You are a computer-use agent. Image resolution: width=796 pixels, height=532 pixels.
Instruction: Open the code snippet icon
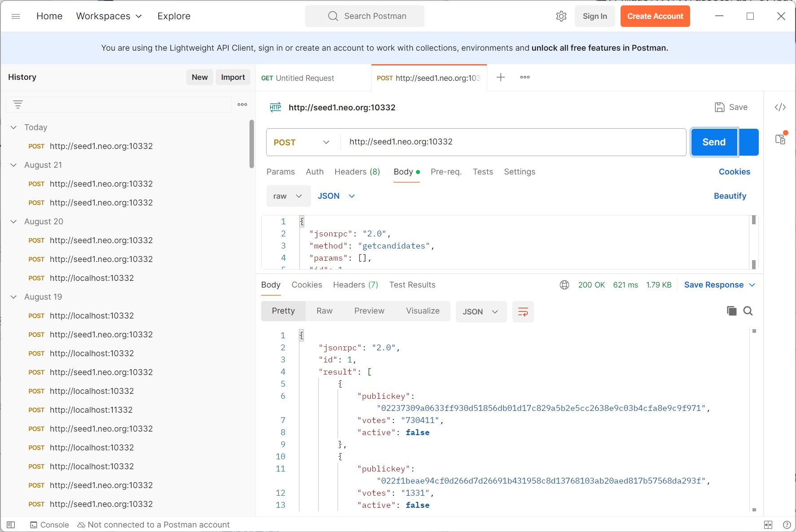click(780, 107)
